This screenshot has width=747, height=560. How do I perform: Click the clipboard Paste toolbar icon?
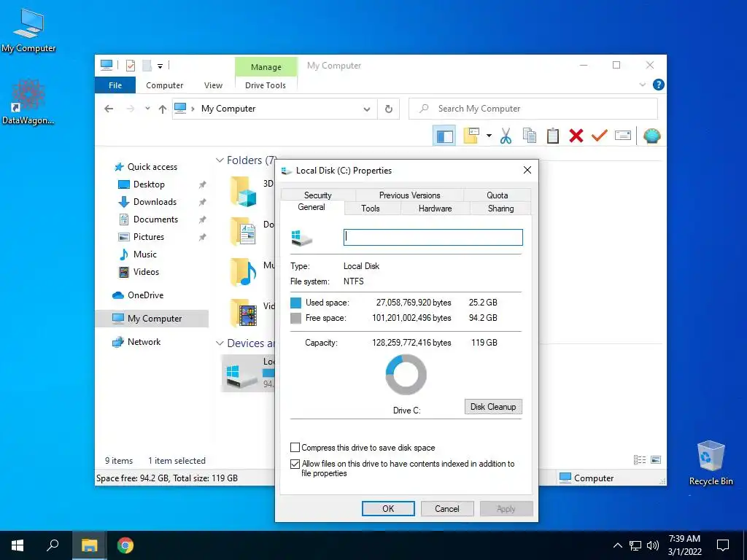(x=553, y=136)
